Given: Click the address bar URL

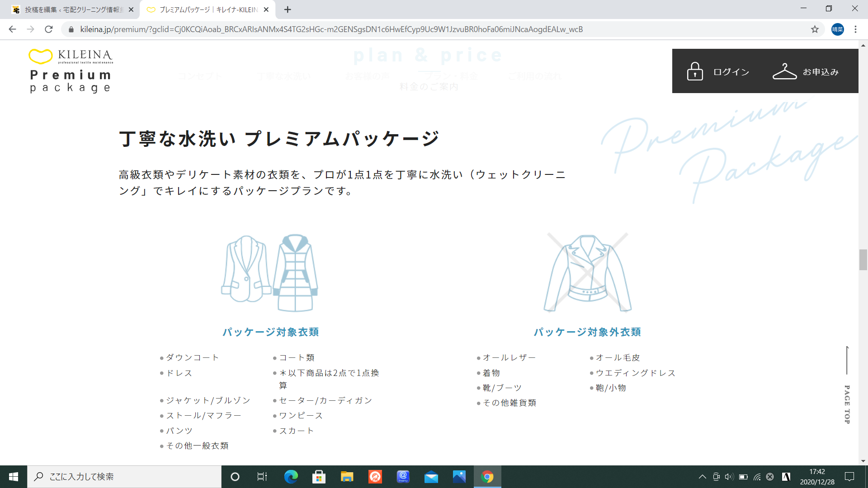Looking at the screenshot, I should (331, 29).
